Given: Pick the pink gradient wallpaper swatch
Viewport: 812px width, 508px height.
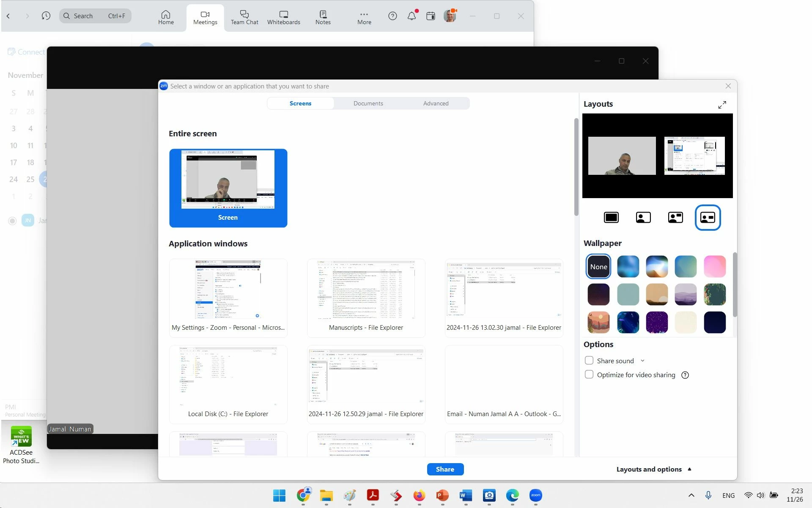Looking at the screenshot, I should (x=715, y=267).
